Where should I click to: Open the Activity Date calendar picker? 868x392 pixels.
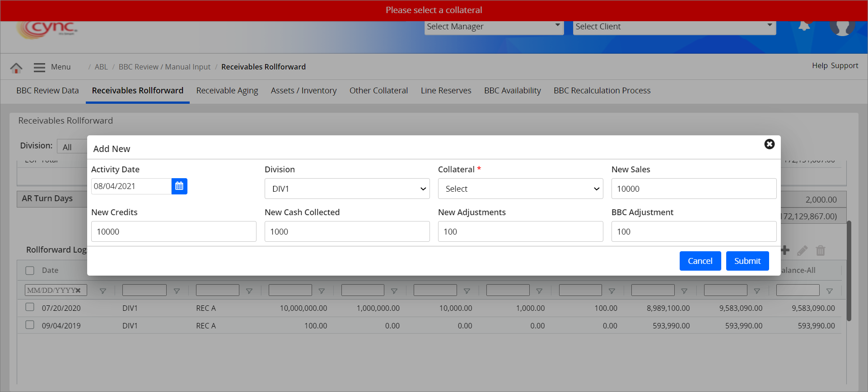[x=179, y=186]
